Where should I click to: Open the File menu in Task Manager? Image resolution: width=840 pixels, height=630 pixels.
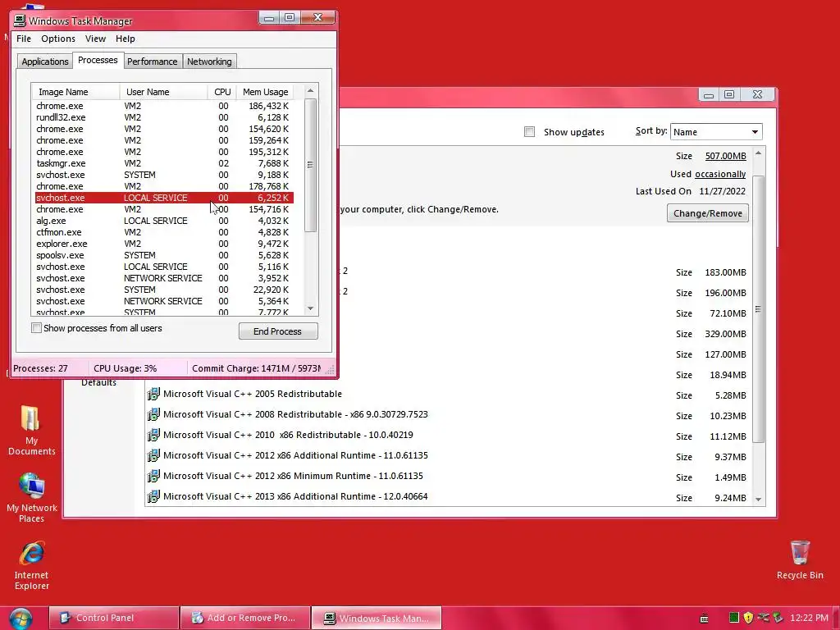[x=24, y=39]
